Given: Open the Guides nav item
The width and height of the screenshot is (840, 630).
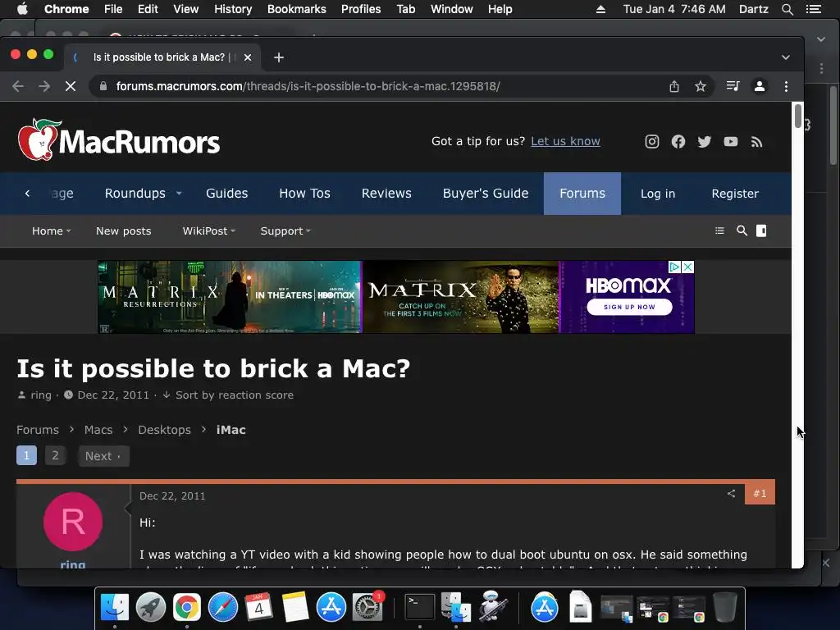Looking at the screenshot, I should tap(226, 194).
